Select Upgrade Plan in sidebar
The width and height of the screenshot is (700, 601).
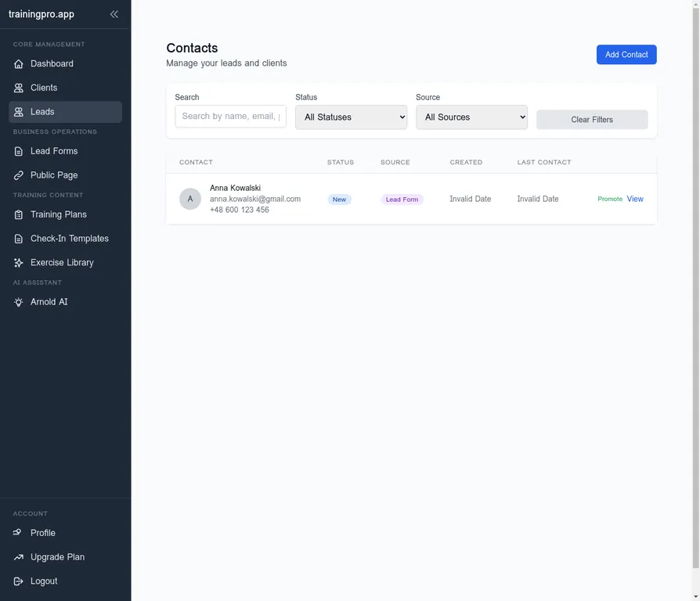57,557
